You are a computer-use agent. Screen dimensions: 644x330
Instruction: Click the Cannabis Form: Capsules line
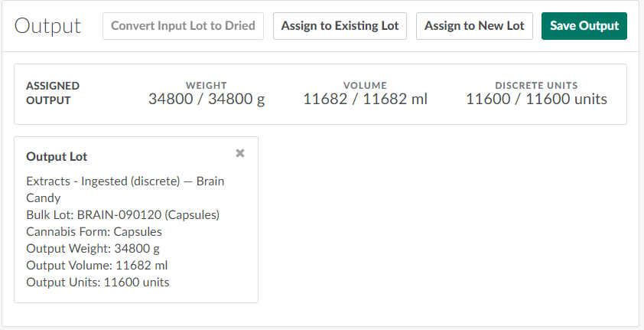pyautogui.click(x=94, y=231)
